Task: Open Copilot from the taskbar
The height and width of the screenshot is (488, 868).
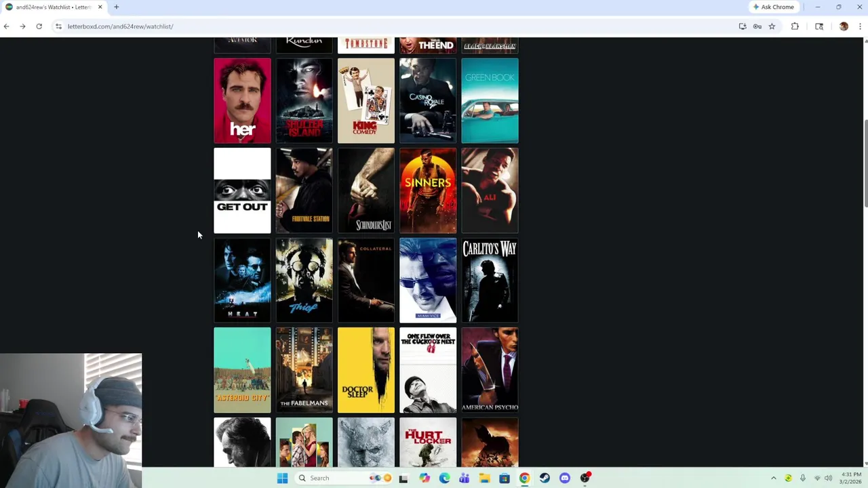Action: click(x=425, y=478)
